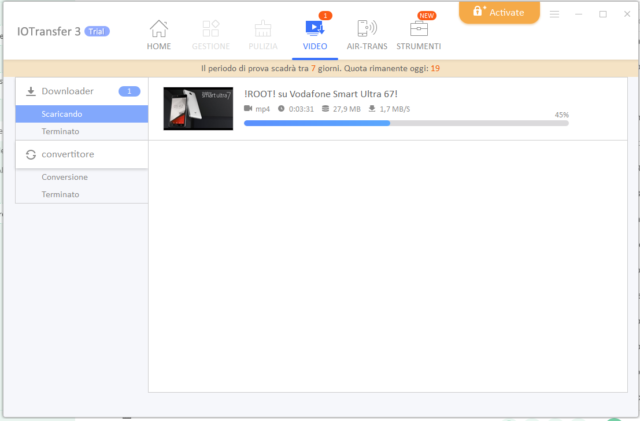Click the mp4 format label
This screenshot has width=640, height=421.
pyautogui.click(x=262, y=109)
